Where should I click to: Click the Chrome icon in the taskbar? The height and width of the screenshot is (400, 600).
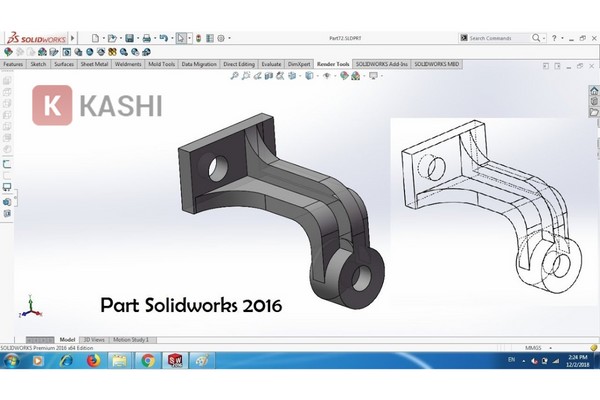[148, 360]
